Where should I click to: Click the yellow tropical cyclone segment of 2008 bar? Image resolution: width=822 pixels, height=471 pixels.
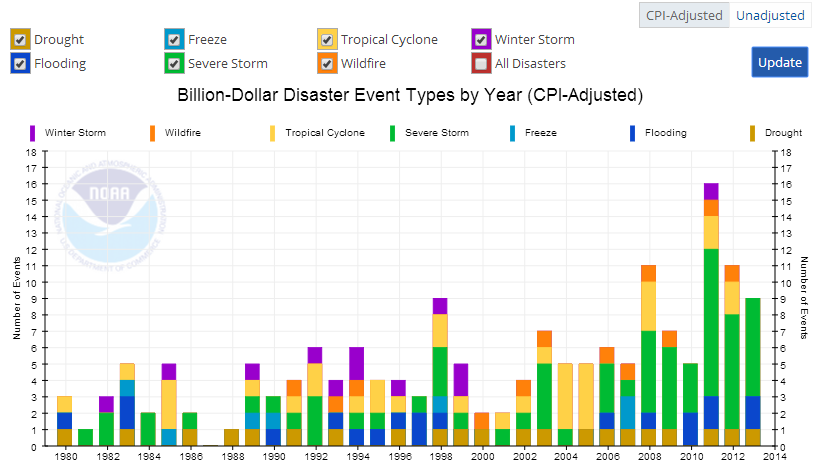click(x=648, y=307)
